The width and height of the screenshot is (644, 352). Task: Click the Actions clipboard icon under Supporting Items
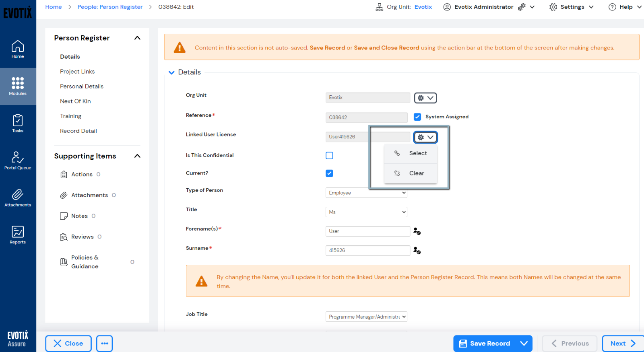[x=64, y=174]
